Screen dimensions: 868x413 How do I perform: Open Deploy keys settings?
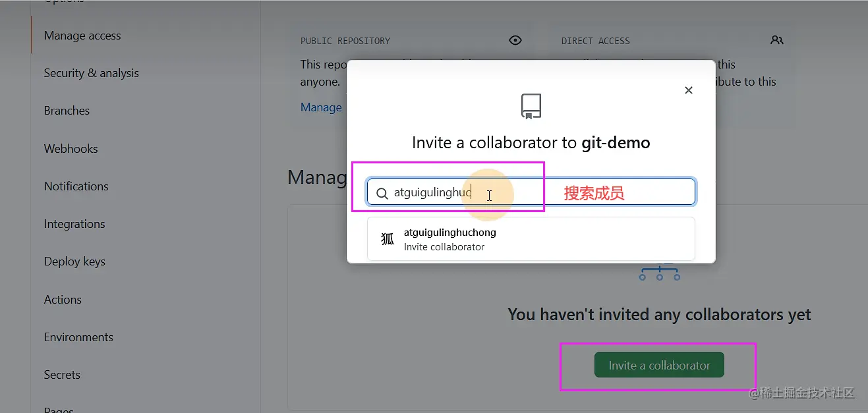coord(74,262)
